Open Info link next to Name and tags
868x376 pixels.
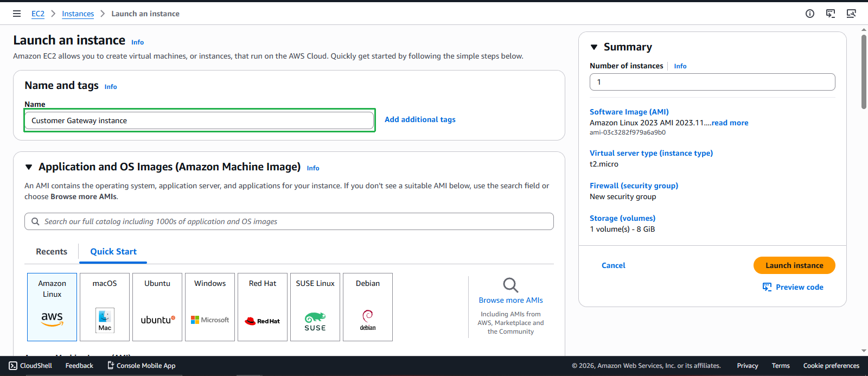[x=111, y=87]
